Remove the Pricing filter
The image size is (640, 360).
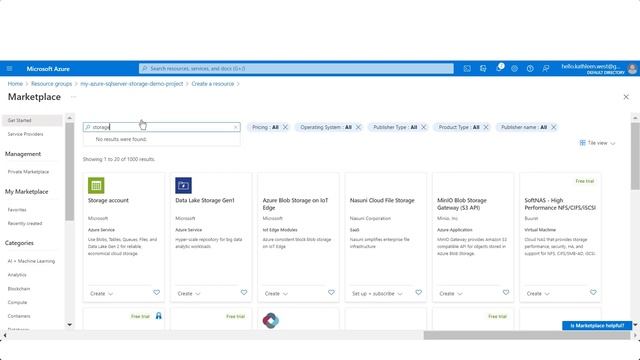click(285, 127)
